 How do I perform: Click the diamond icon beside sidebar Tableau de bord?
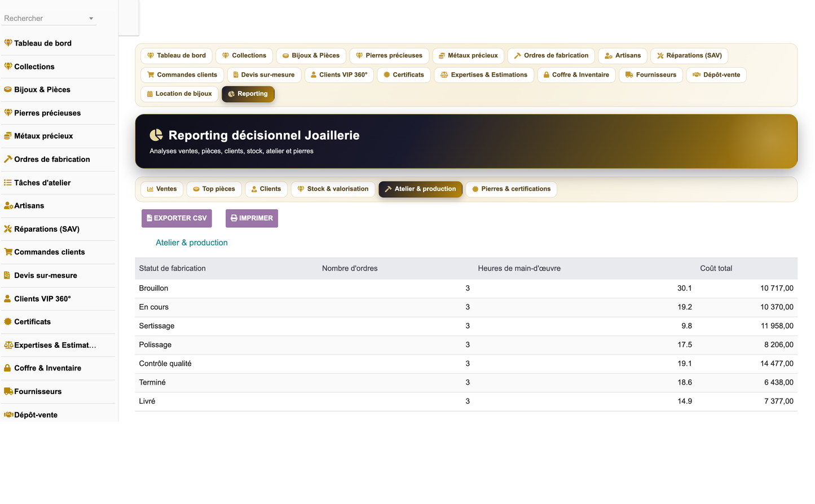pyautogui.click(x=8, y=43)
